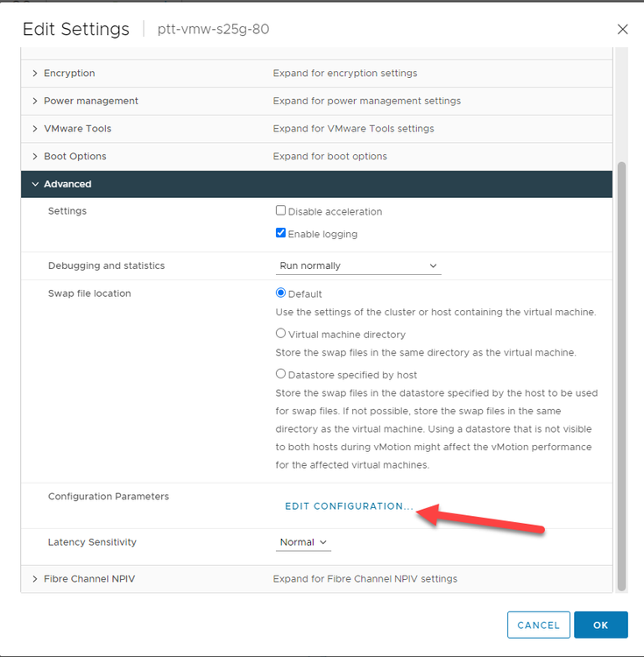
Task: Close the Edit Settings dialog with X
Action: (x=623, y=29)
